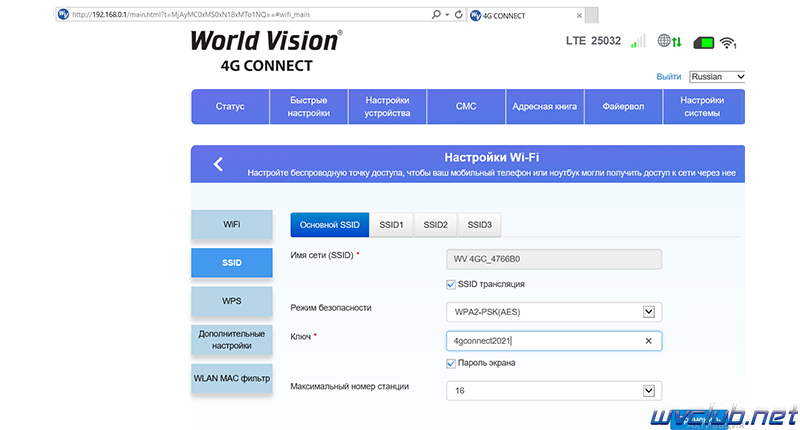The width and height of the screenshot is (800, 430).
Task: Open Дополнительные настройки in sidebar
Action: (232, 340)
